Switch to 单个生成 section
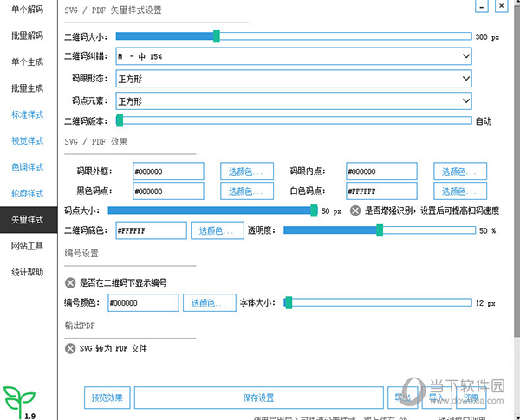The height and width of the screenshot is (420, 520). point(28,61)
